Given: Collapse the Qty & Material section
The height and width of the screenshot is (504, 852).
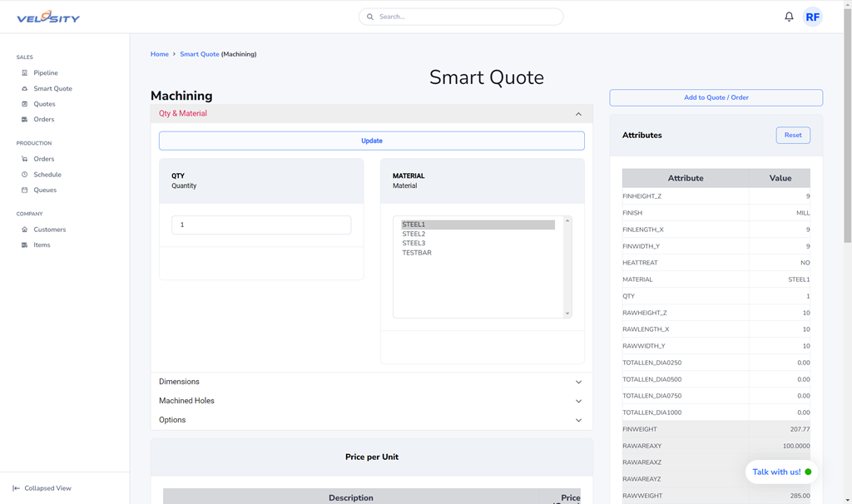Looking at the screenshot, I should 578,114.
